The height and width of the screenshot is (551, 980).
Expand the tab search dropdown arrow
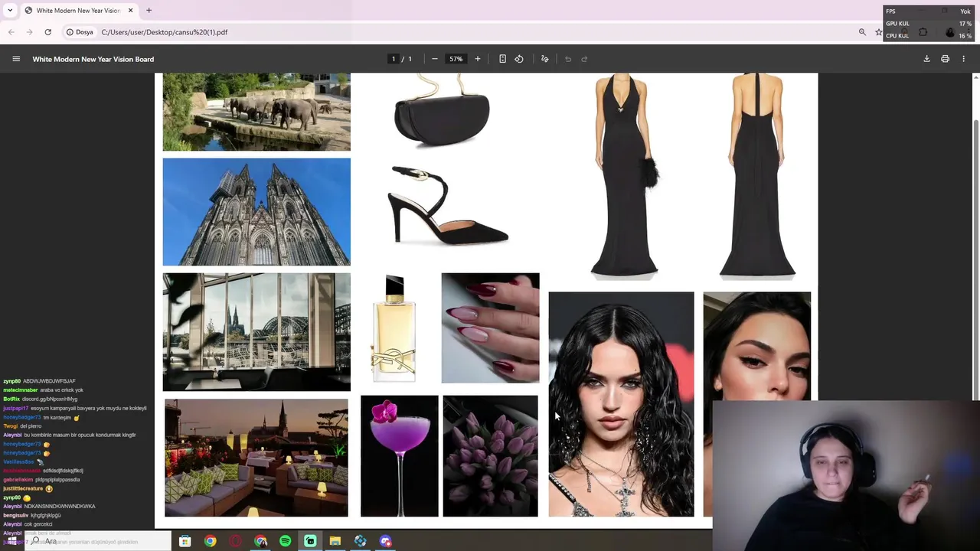pos(10,10)
